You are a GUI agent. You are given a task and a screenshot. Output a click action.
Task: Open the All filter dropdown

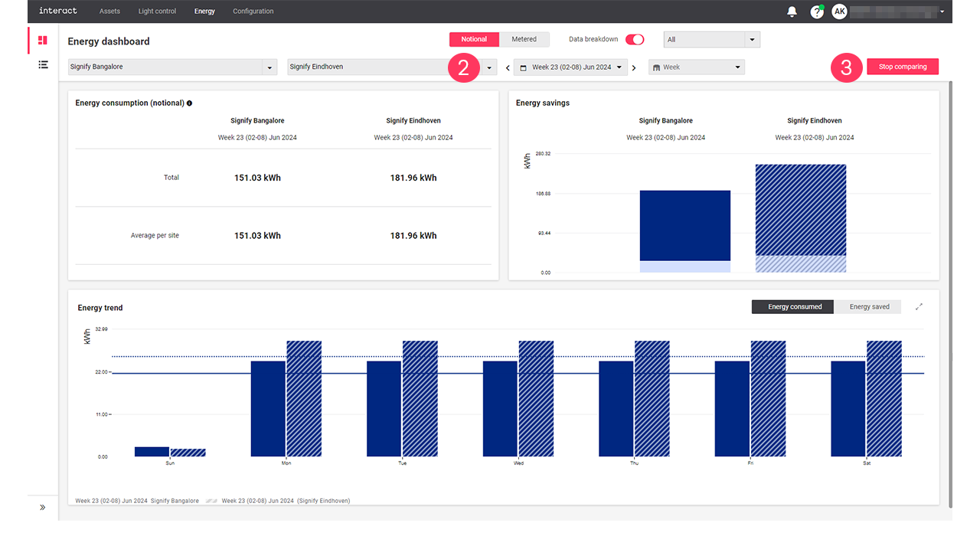coord(710,38)
